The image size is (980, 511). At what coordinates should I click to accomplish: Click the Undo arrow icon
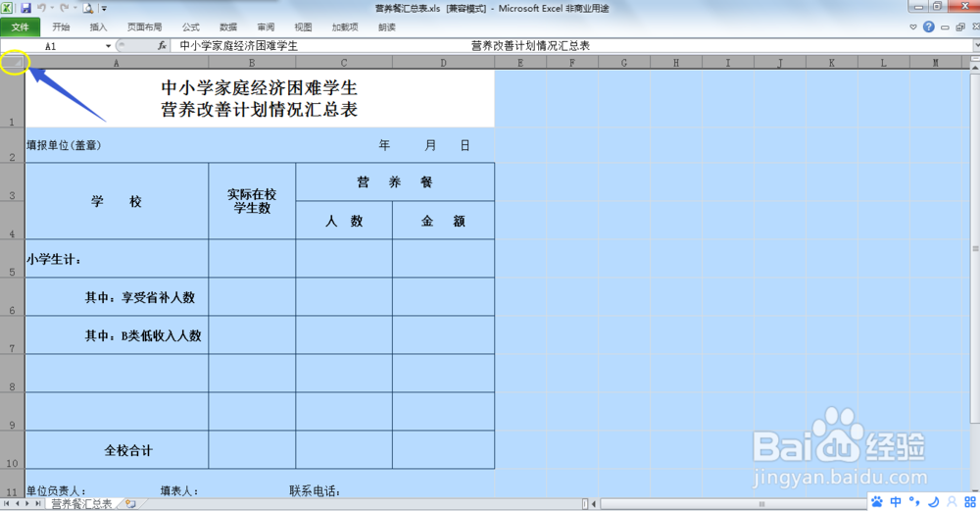click(42, 8)
